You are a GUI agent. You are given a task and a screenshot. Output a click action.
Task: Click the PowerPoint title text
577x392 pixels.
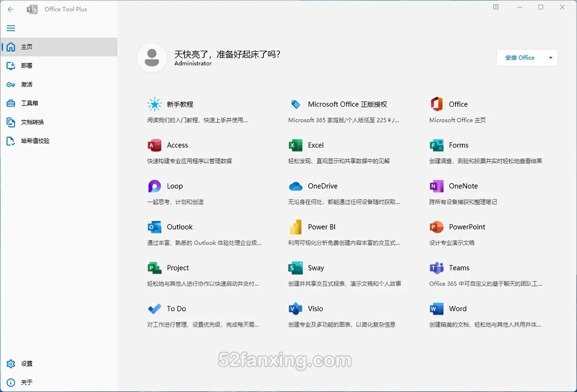click(x=467, y=227)
